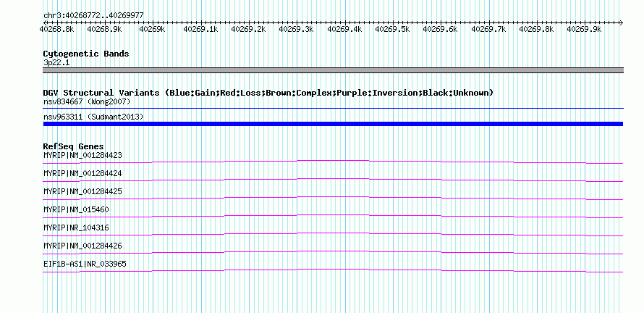This screenshot has width=644, height=313.
Task: Click the 40269.3k ruler tick label
Action: click(297, 29)
